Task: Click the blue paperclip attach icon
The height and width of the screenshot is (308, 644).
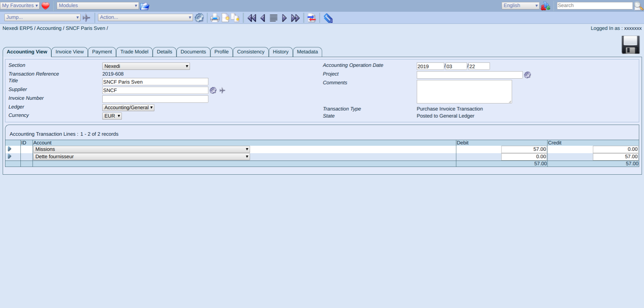Action: click(x=328, y=18)
